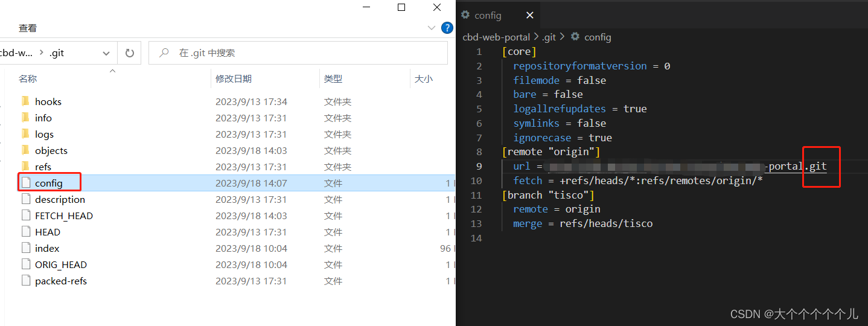Switch to the config editor tab

[488, 16]
